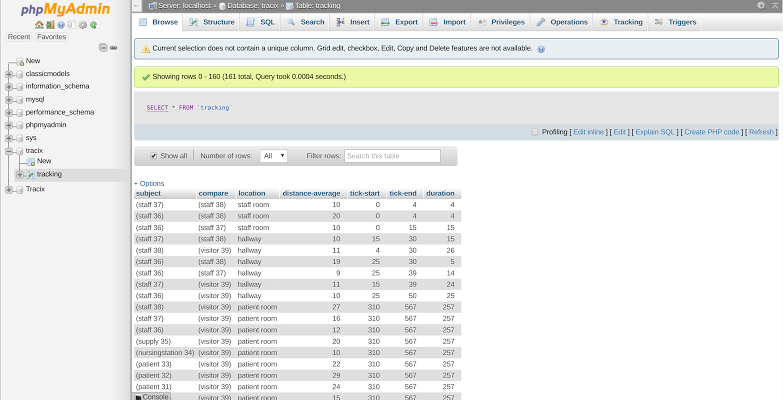Click the Favorites button
This screenshot has width=783, height=400.
pos(51,37)
